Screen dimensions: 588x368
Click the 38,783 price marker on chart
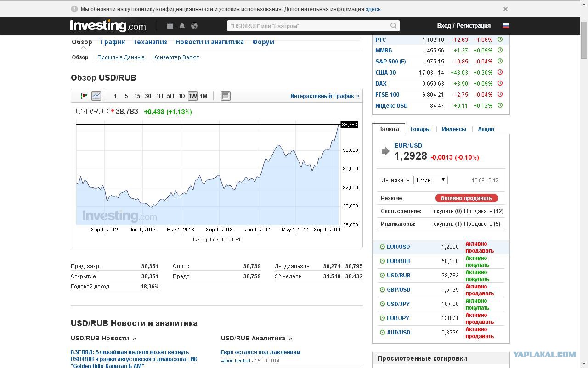click(349, 125)
